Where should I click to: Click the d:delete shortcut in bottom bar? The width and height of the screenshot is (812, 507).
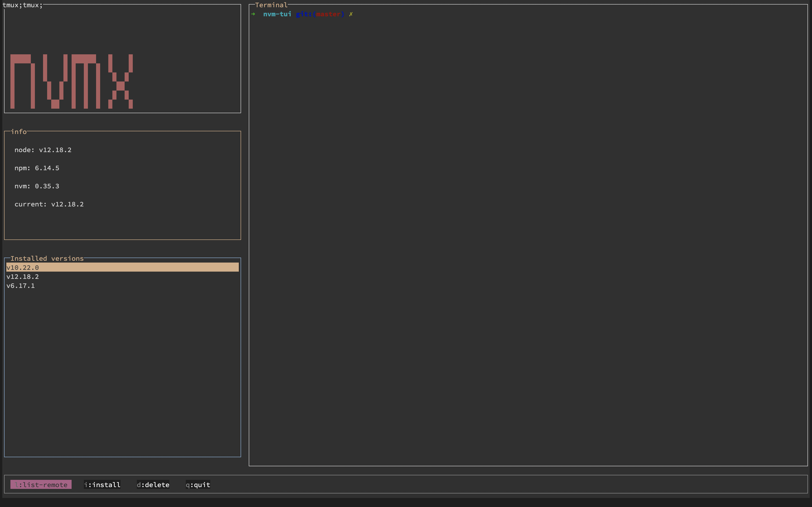(153, 485)
